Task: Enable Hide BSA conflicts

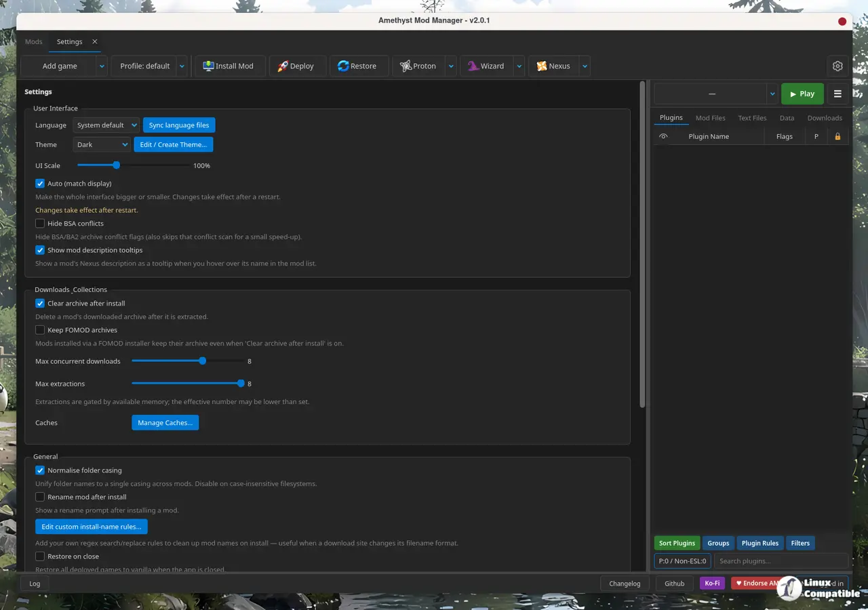Action: [40, 224]
